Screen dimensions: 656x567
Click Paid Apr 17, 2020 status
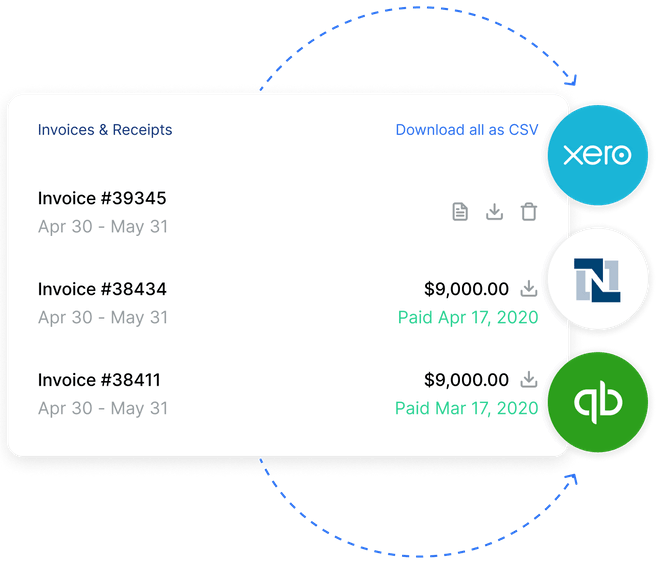pos(468,317)
